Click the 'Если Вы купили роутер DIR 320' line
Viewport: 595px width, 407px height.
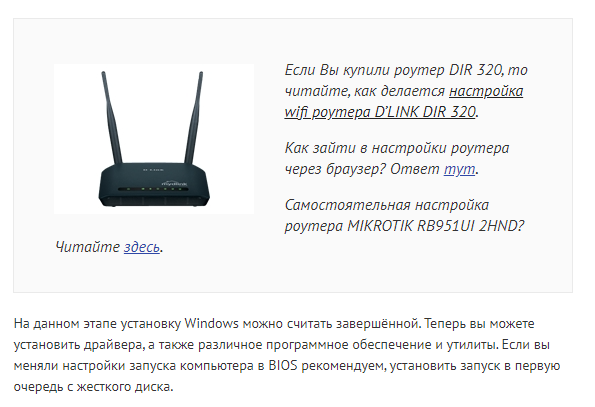406,70
